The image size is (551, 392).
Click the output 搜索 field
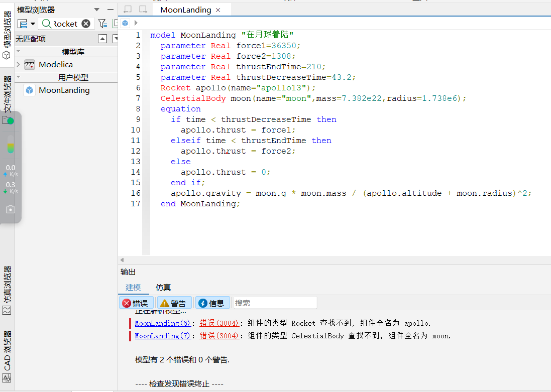coord(275,303)
